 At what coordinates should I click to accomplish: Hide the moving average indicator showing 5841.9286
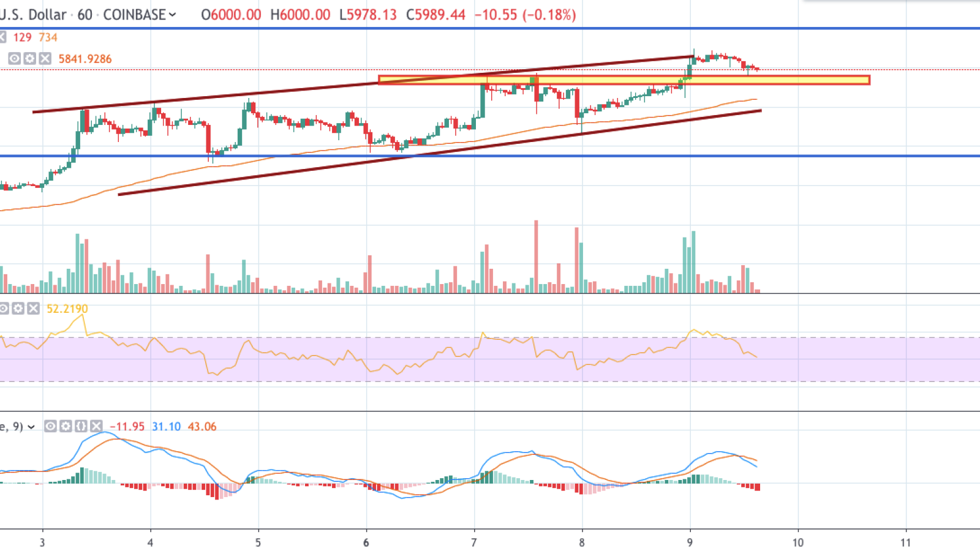tap(14, 59)
